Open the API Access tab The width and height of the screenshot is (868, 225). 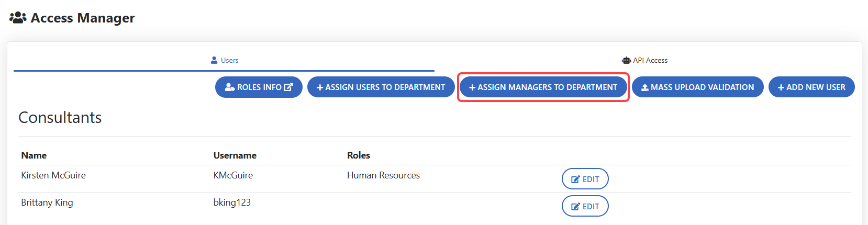click(645, 60)
